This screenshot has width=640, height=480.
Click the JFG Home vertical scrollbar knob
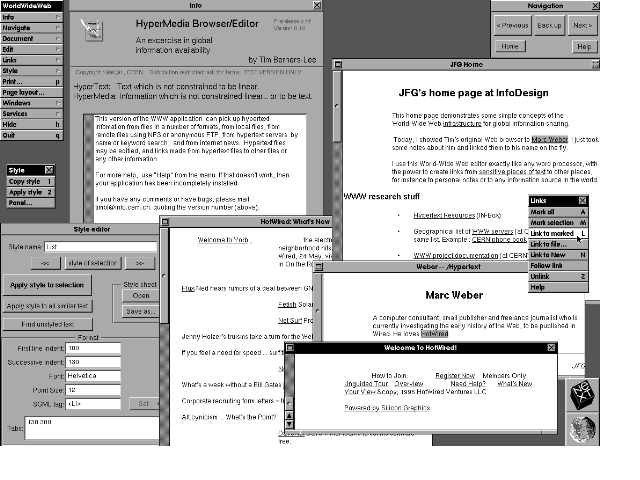(x=337, y=107)
